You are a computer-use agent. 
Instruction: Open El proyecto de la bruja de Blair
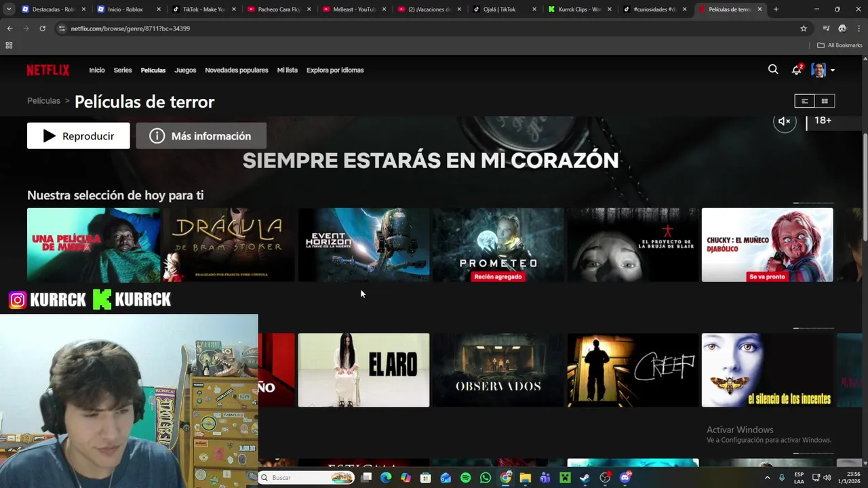pos(633,245)
